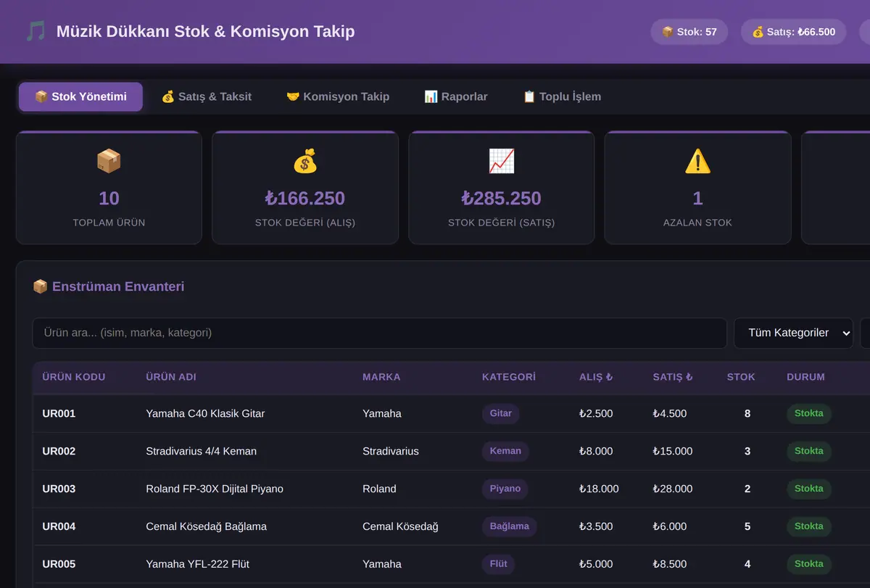Image resolution: width=870 pixels, height=588 pixels.
Task: Click Stokta status badge in UR001 row
Action: click(809, 413)
